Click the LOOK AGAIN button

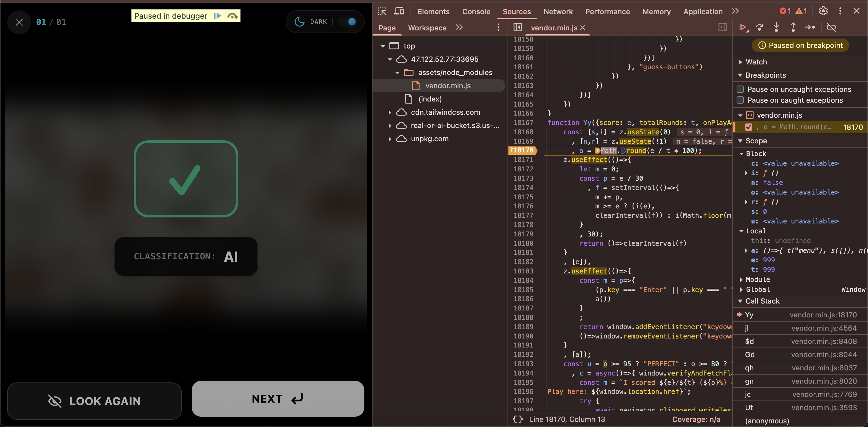coord(94,401)
